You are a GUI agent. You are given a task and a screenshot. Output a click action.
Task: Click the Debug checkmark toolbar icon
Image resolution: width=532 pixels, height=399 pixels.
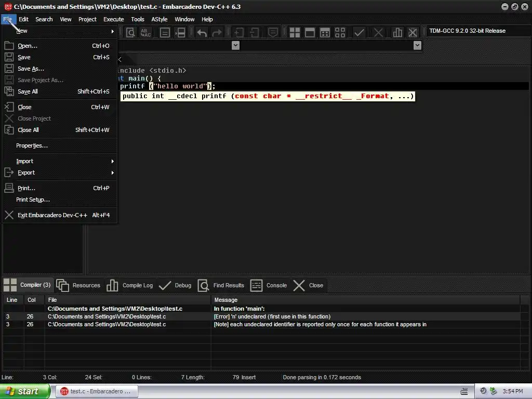point(359,33)
